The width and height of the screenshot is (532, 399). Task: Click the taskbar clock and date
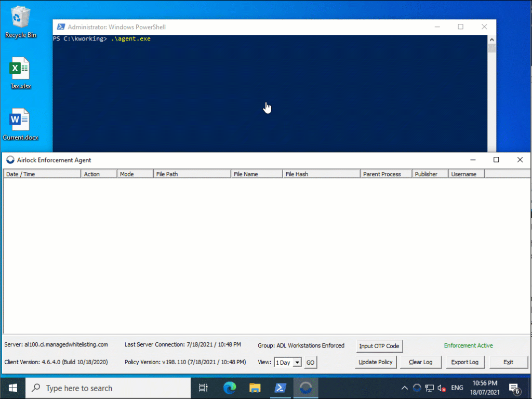pyautogui.click(x=485, y=388)
